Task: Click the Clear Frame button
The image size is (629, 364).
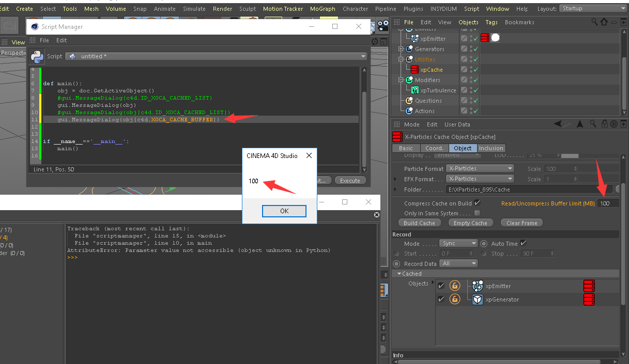Action: pyautogui.click(x=522, y=223)
